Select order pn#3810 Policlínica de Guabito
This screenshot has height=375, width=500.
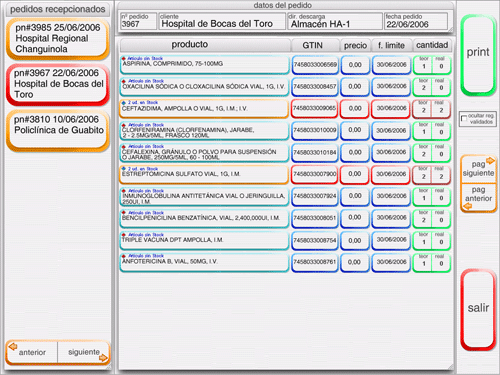pyautogui.click(x=58, y=130)
